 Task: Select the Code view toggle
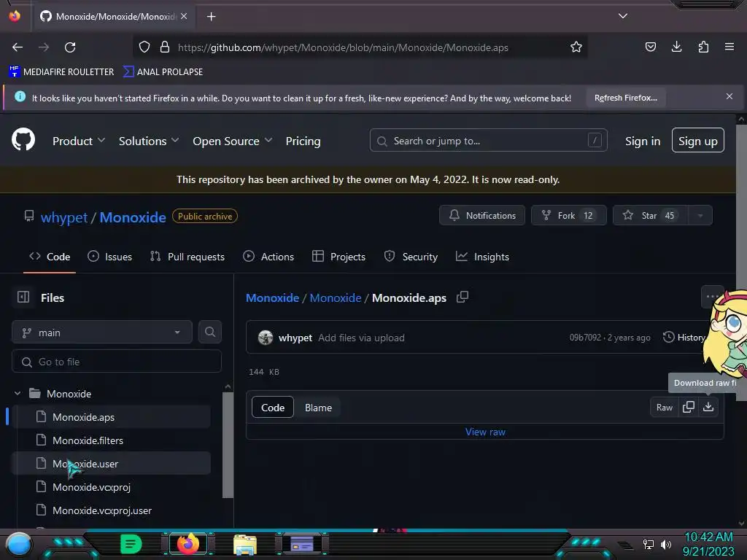click(273, 408)
